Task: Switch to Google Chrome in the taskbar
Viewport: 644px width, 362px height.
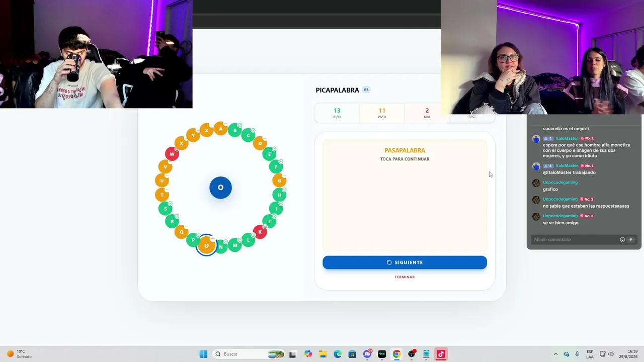Action: (x=396, y=354)
